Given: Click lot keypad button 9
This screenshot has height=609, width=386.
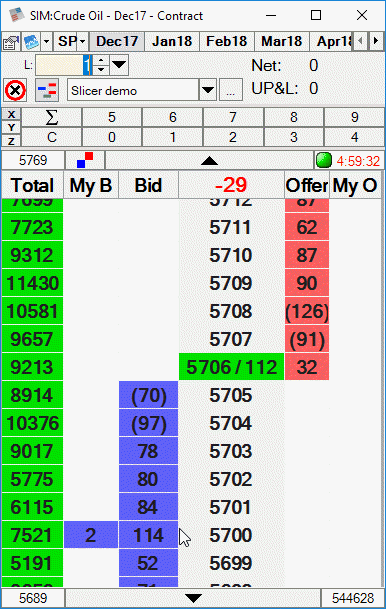Looking at the screenshot, I should [x=354, y=117].
